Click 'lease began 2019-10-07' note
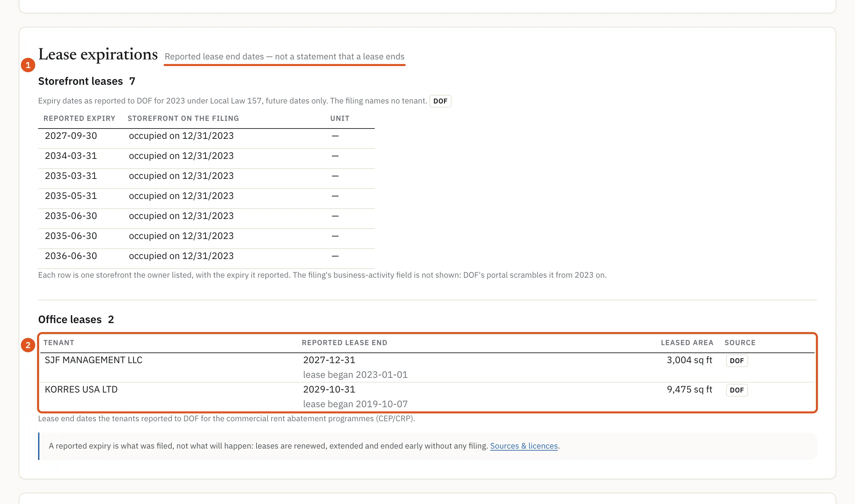The height and width of the screenshot is (504, 855). (x=355, y=404)
